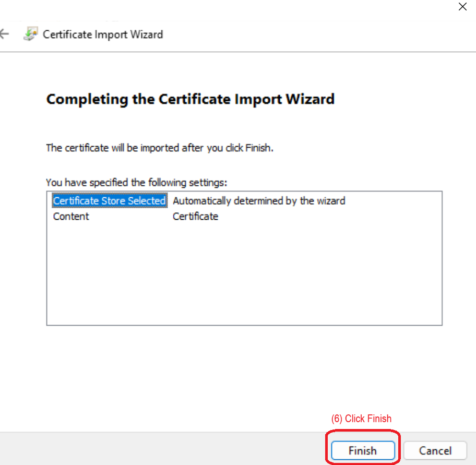Image resolution: width=476 pixels, height=465 pixels.
Task: Click the back arrow in the wizard header
Action: point(5,34)
